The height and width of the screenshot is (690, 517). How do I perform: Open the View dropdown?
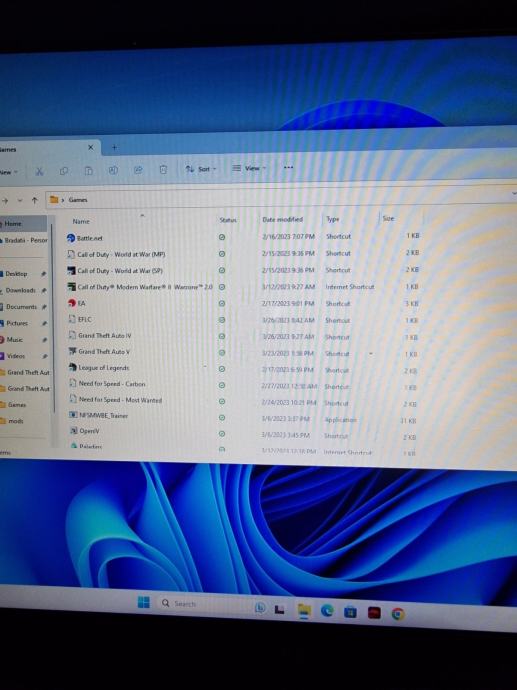pyautogui.click(x=249, y=168)
